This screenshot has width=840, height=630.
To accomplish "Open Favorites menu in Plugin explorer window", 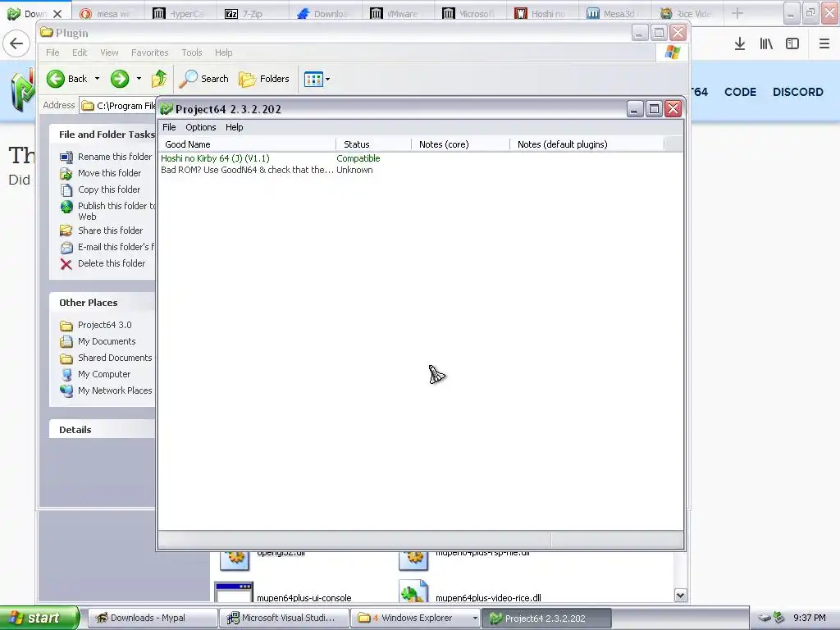I will point(149,52).
